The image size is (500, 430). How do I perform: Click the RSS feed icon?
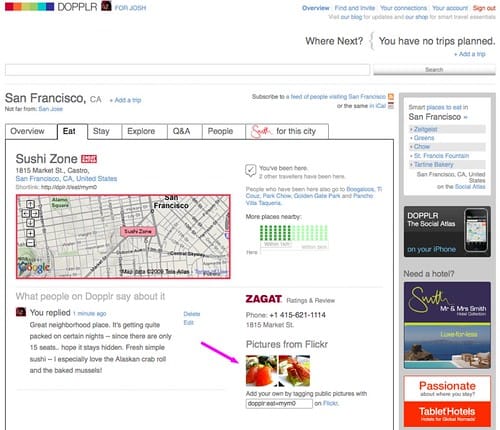coord(391,97)
